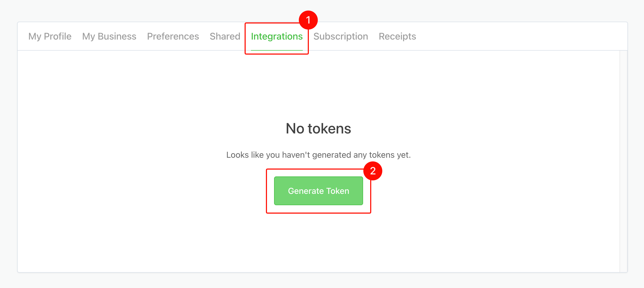Switch to the My Business tab
This screenshot has height=288, width=644.
109,36
